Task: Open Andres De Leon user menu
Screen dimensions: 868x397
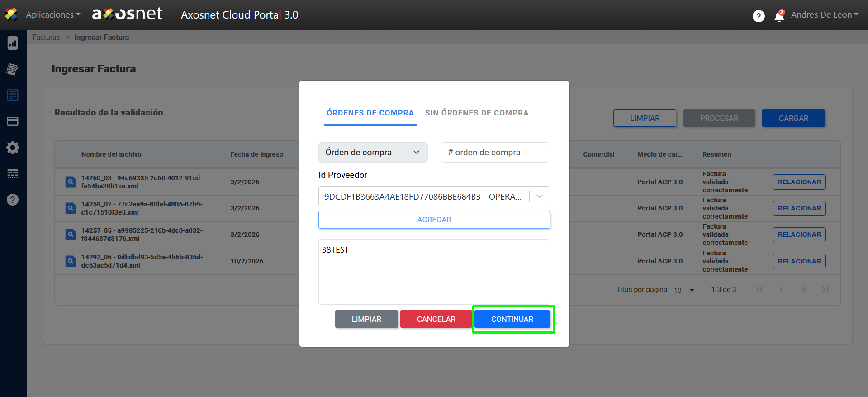Action: click(824, 15)
